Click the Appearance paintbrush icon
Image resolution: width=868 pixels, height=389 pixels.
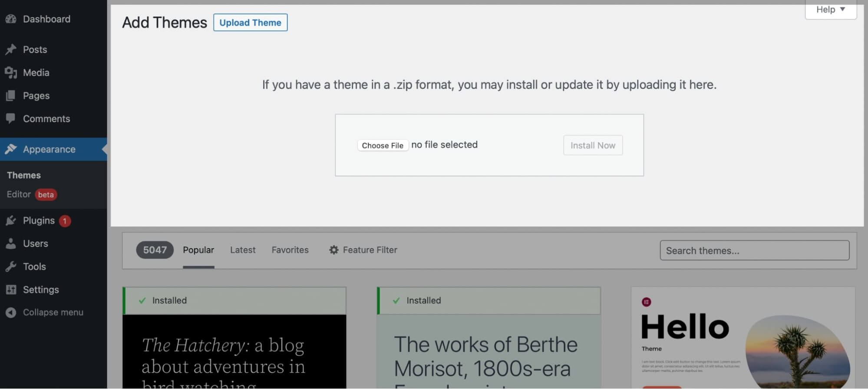(11, 149)
